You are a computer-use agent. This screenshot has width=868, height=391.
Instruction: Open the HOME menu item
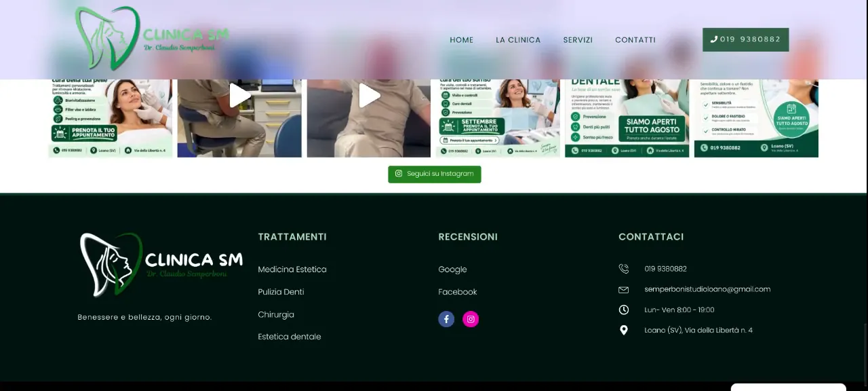(x=462, y=40)
